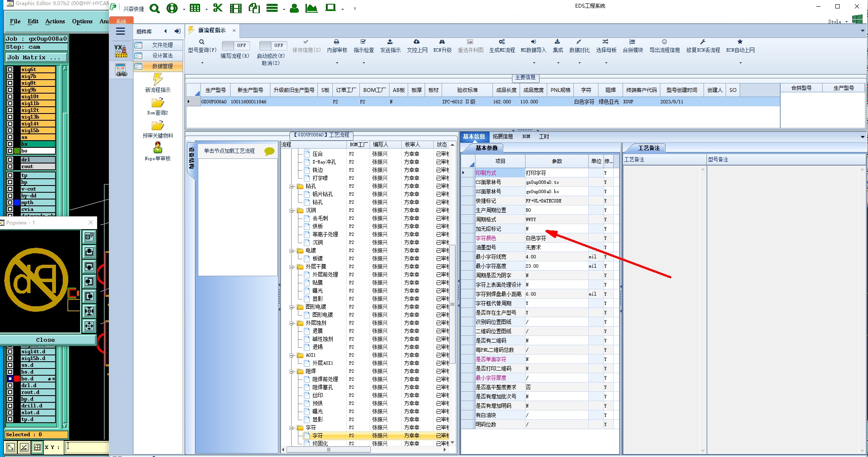Click 发送指示 upload icon
Viewport: 868px width, 457px height.
pos(390,42)
